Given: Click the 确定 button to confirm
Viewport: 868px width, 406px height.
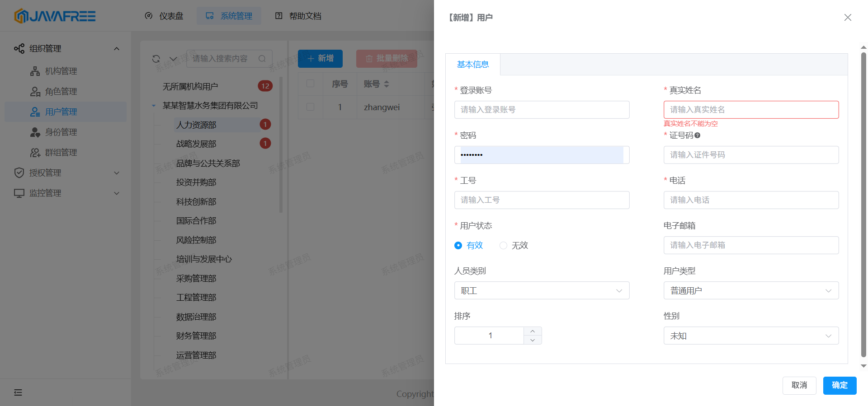Looking at the screenshot, I should tap(840, 385).
